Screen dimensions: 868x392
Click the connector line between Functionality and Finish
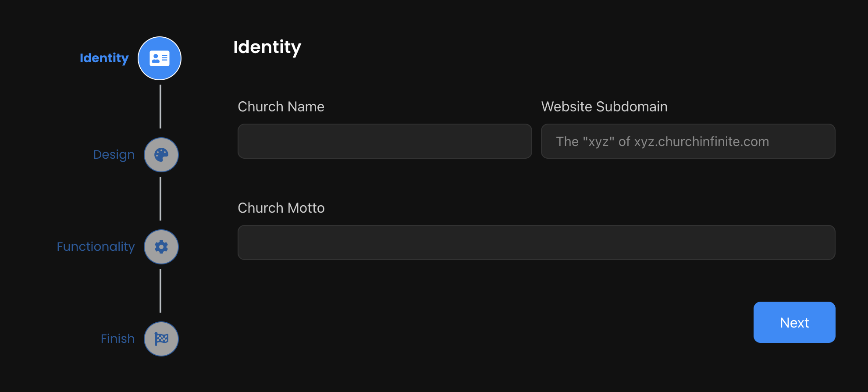coord(160,291)
